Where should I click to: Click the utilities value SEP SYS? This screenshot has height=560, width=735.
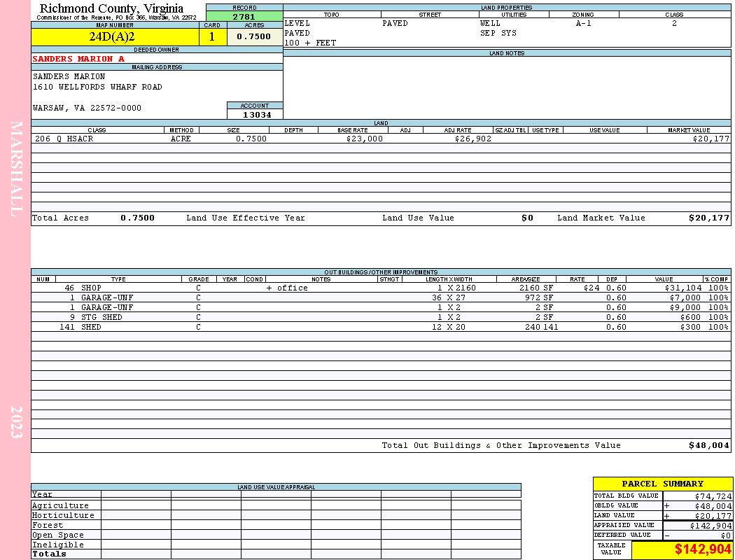pyautogui.click(x=498, y=34)
